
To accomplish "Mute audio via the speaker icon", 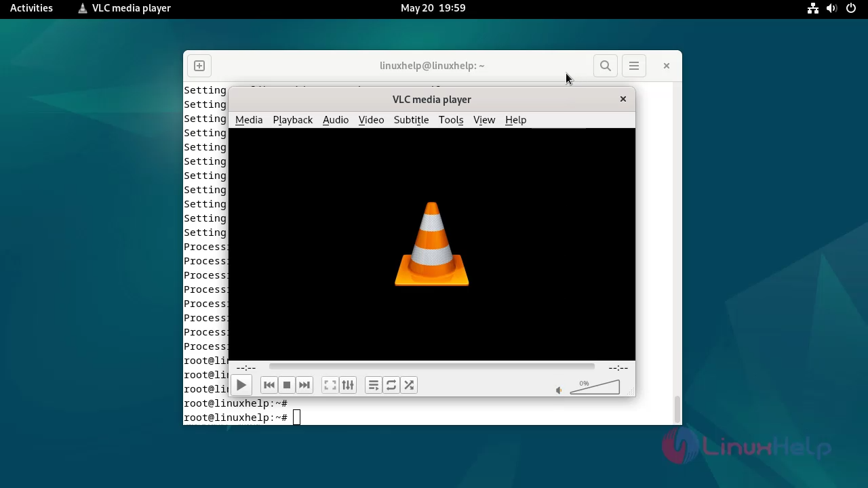I will coord(559,390).
